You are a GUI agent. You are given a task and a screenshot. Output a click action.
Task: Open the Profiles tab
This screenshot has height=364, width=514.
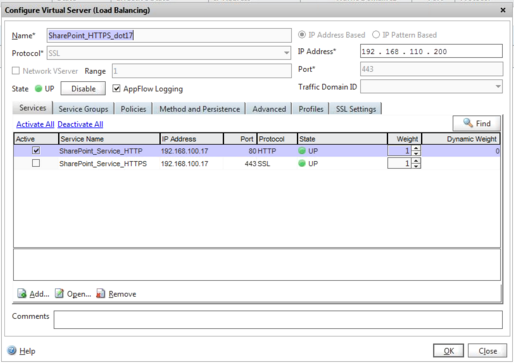point(311,109)
